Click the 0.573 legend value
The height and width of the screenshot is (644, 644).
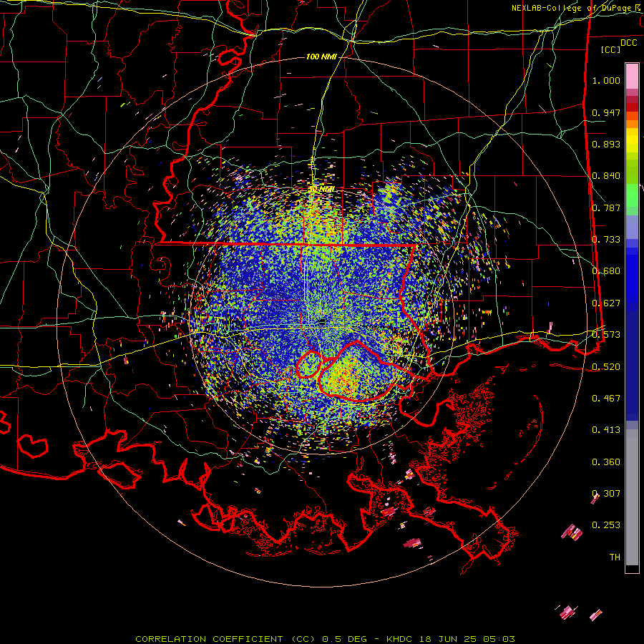point(606,335)
